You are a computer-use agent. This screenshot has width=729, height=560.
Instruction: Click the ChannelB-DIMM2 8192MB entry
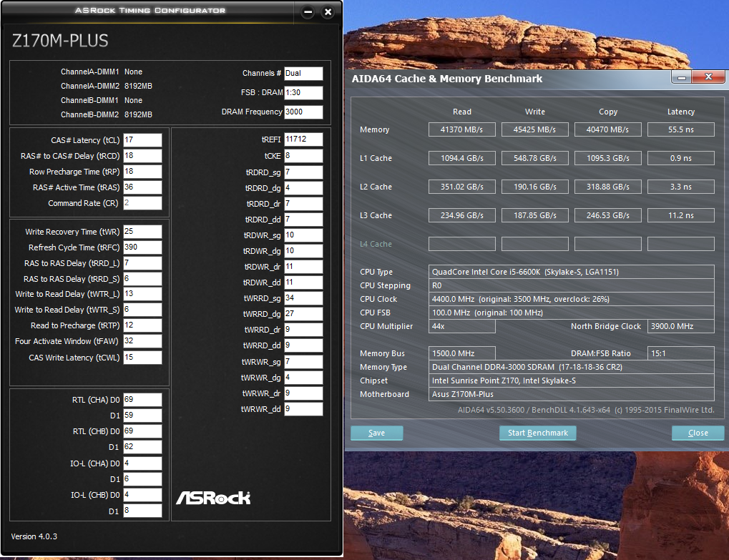pos(107,114)
